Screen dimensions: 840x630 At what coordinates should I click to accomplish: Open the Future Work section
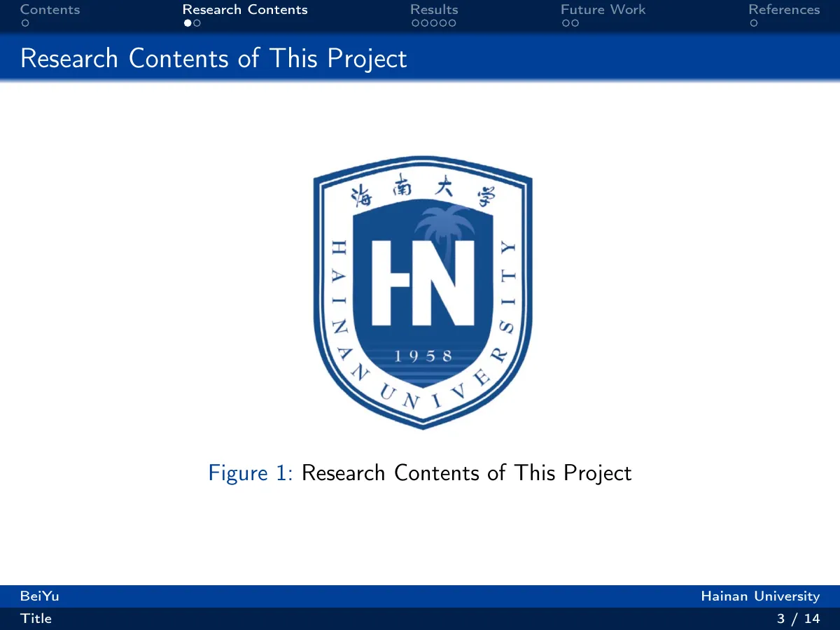click(x=603, y=10)
